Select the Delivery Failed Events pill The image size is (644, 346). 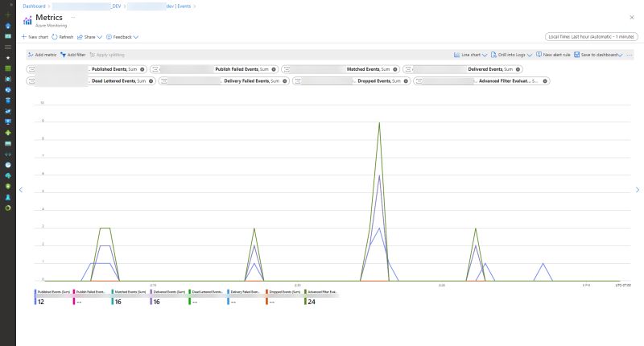(225, 81)
